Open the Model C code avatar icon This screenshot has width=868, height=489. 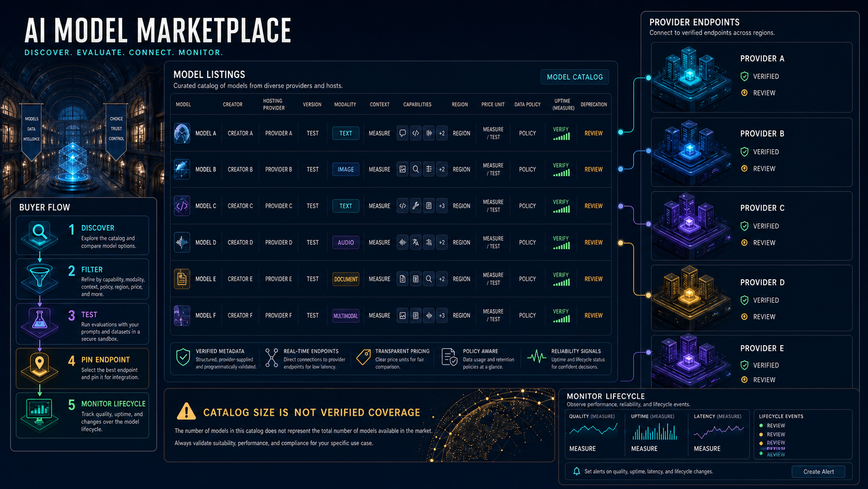[182, 206]
